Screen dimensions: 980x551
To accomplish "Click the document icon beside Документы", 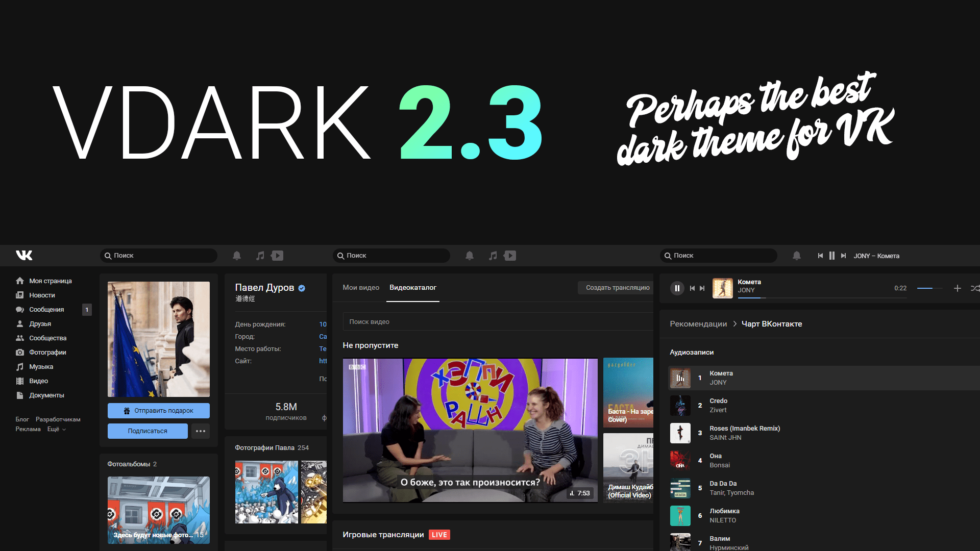I will (x=20, y=395).
